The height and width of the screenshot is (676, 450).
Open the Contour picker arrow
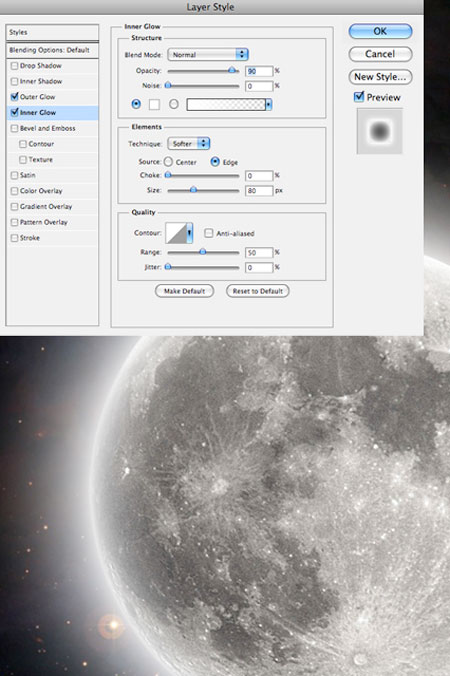(190, 233)
